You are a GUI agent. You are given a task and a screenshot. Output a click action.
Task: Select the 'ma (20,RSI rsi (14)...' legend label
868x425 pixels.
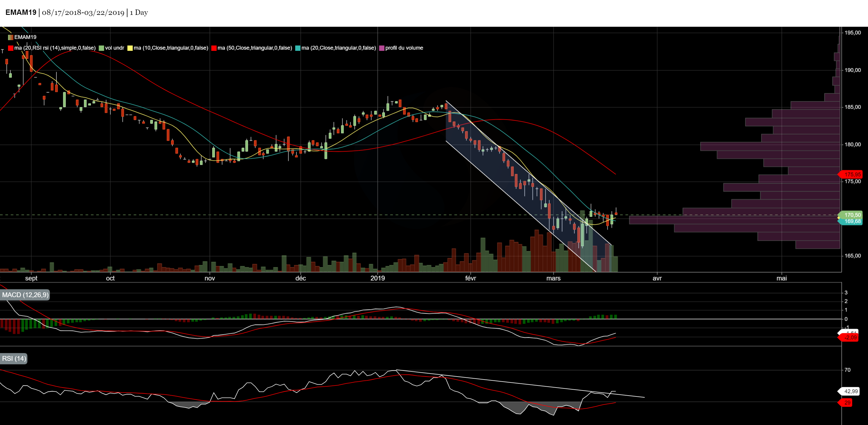pos(55,48)
